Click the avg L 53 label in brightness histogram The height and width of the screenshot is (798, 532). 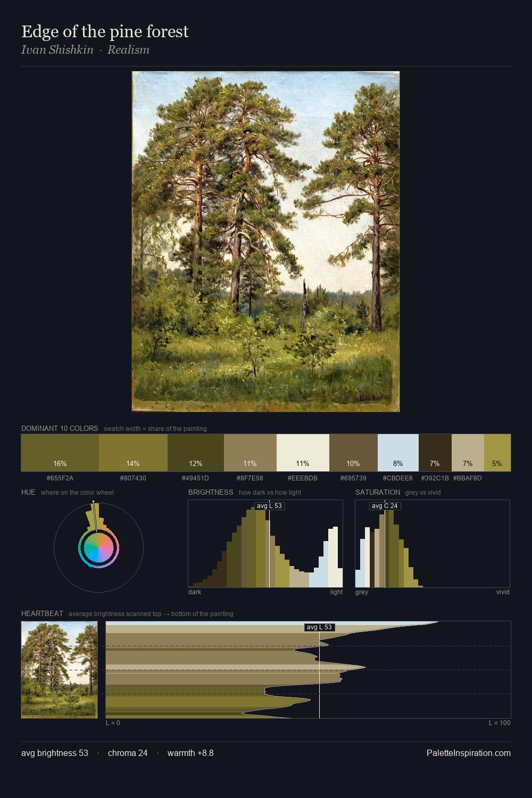pyautogui.click(x=269, y=506)
